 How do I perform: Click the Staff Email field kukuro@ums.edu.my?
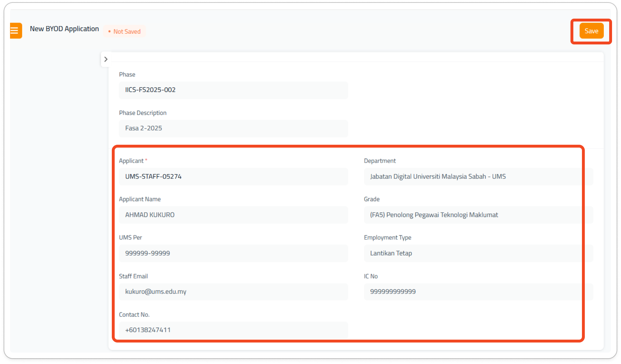coord(233,292)
